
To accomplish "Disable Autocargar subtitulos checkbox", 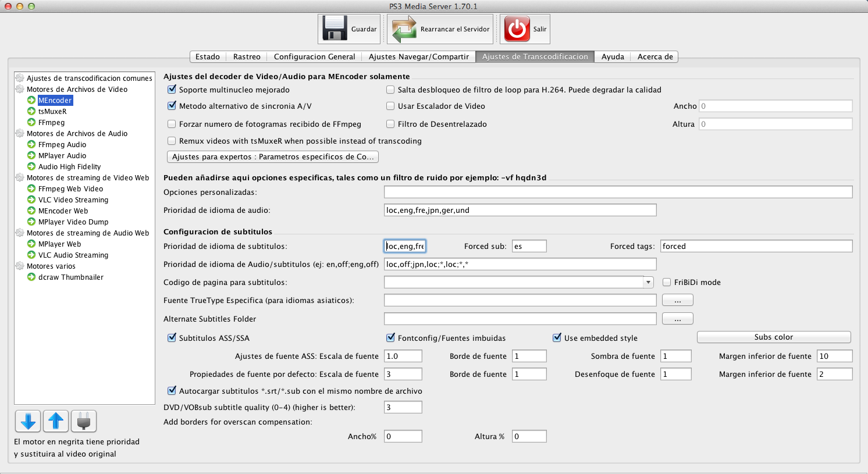I will click(x=172, y=391).
